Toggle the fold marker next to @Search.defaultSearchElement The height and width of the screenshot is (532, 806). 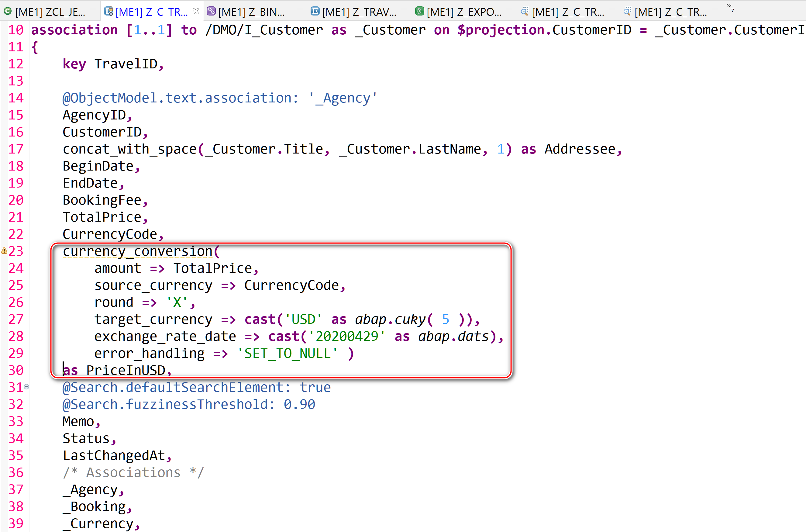point(26,387)
